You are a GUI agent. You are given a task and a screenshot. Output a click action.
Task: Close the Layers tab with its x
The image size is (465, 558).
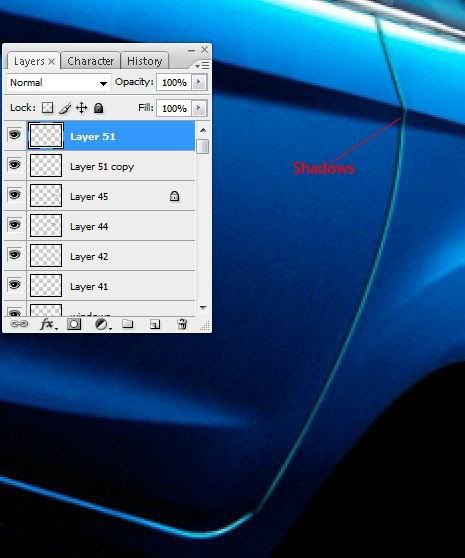[x=52, y=62]
